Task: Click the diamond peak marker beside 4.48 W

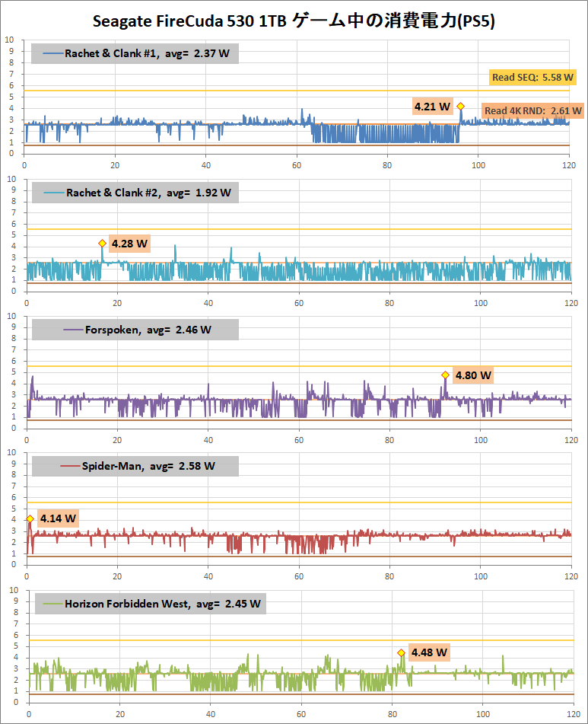Action: tap(401, 653)
